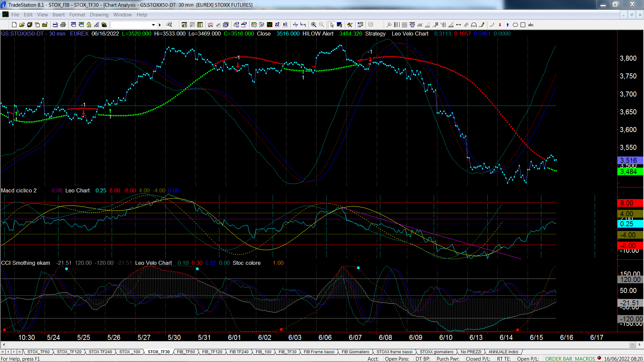The width and height of the screenshot is (644, 362).
Task: Switch to the ANNUALE Indici tab
Action: click(503, 352)
